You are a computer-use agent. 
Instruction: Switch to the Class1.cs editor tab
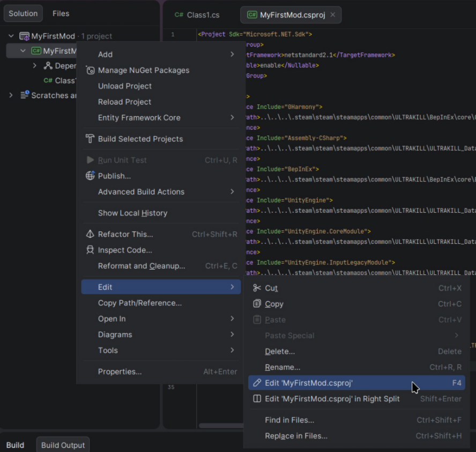[197, 15]
